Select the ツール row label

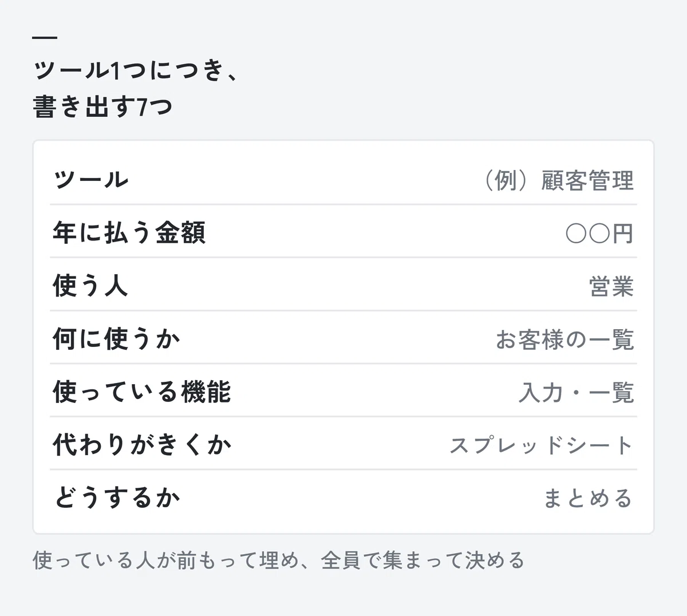tap(90, 179)
